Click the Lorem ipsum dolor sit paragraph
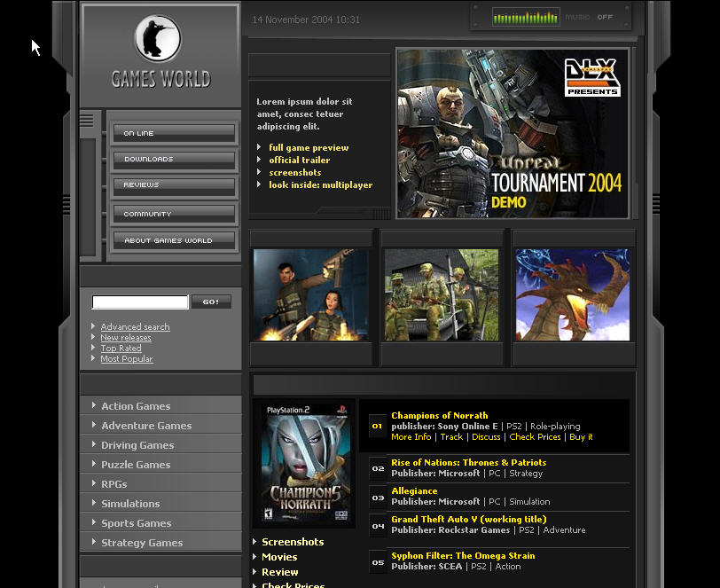Image resolution: width=720 pixels, height=588 pixels. click(x=304, y=114)
